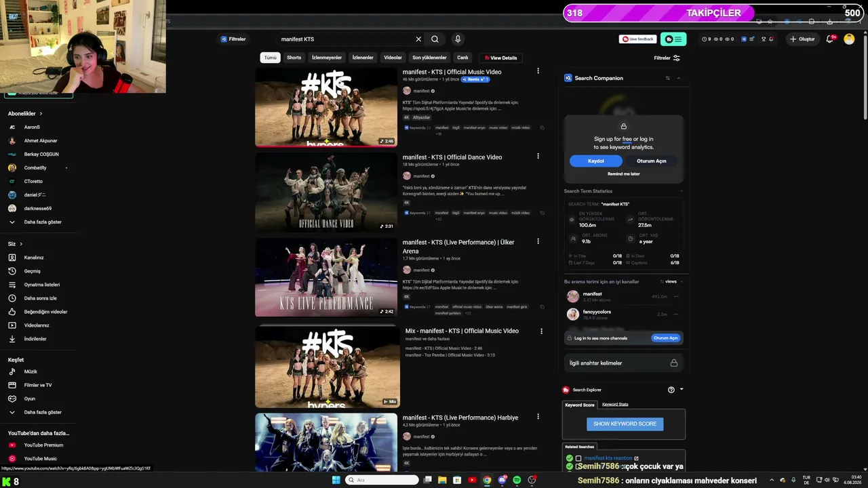This screenshot has width=868, height=488.
Task: Click the vidIQ icon in the top bar
Action: [744, 39]
